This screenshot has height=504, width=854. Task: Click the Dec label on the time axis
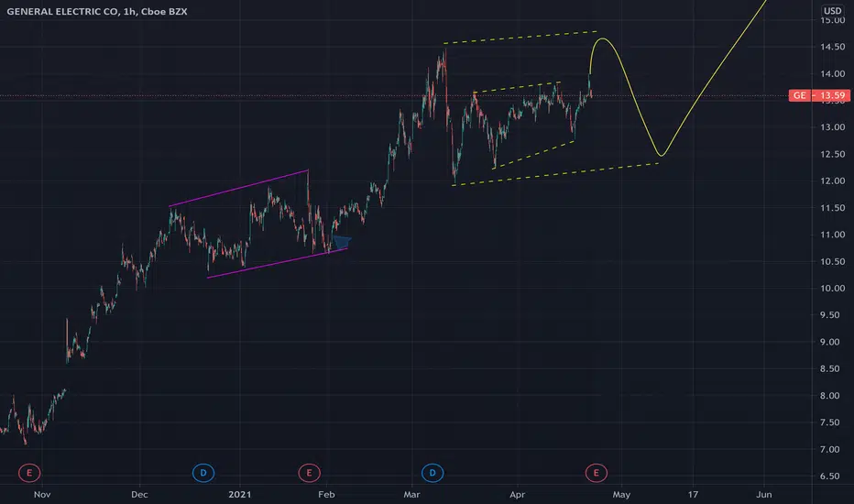(x=139, y=495)
